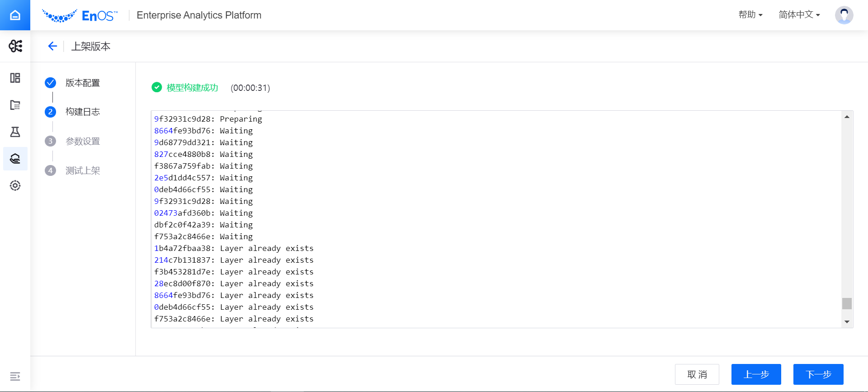This screenshot has height=392, width=868.
Task: Click log line 9d68779dd321: Waiting
Action: 203,142
